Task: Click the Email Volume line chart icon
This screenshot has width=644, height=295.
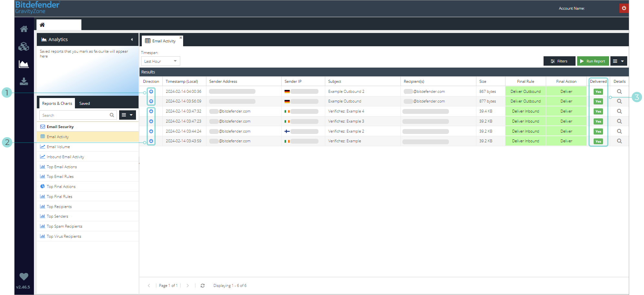Action: (x=43, y=147)
